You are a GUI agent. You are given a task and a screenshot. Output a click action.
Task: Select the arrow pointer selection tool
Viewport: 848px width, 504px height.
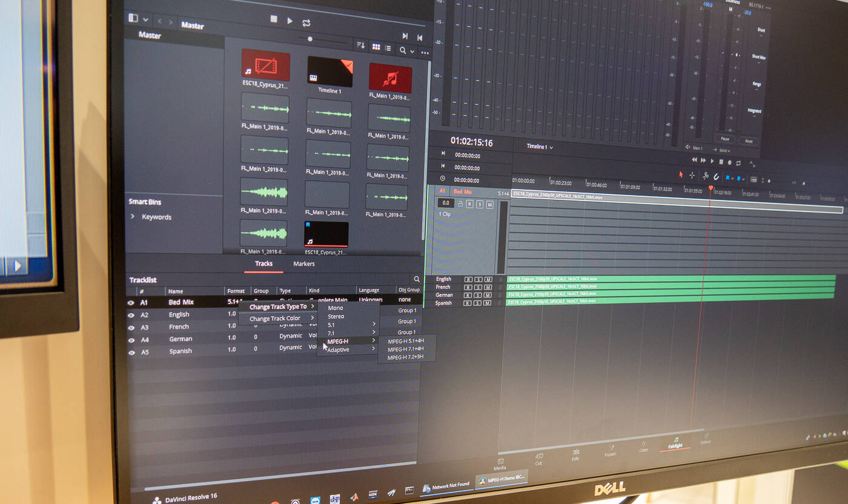[681, 174]
